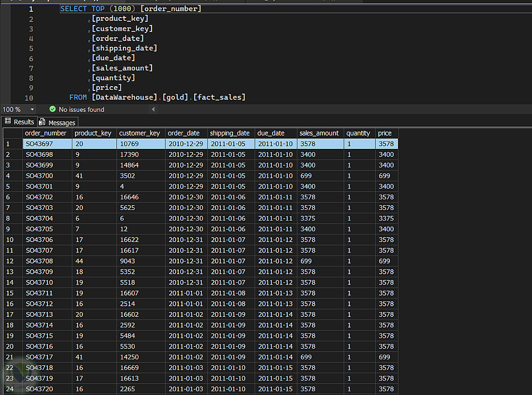Viewport: 532px width, 395px height.
Task: Select entire row 12 via row header
Action: (10, 261)
